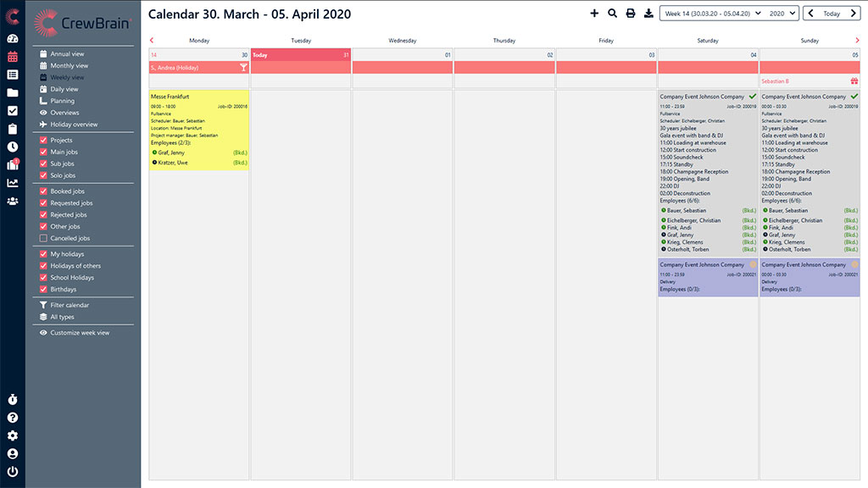Disable the Birthdays checkbox
Viewport: 868px width, 488px height.
tap(43, 290)
